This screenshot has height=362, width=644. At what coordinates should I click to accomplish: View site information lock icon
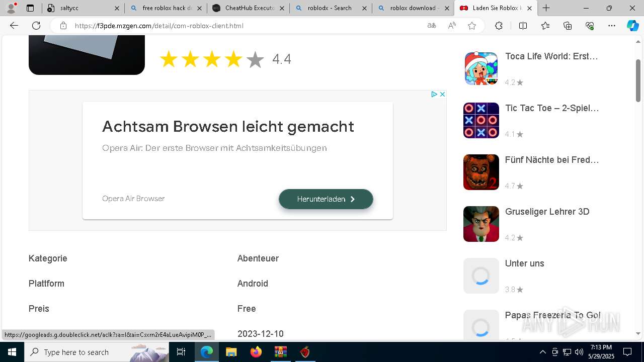point(63,26)
